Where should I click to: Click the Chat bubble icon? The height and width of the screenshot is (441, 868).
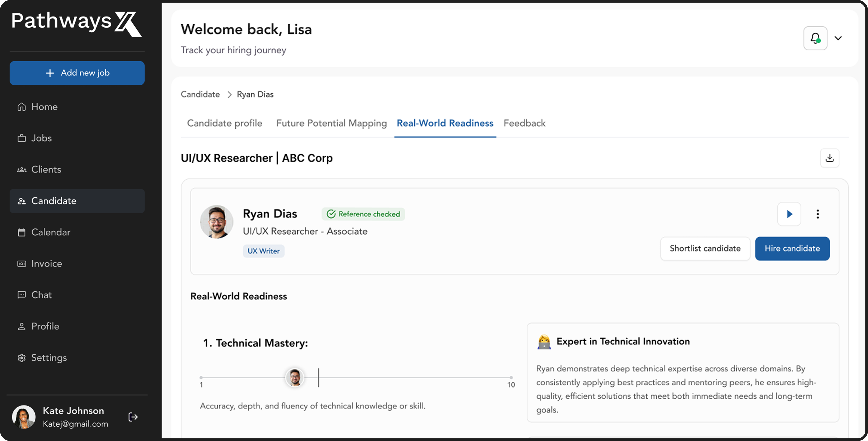[x=22, y=295]
